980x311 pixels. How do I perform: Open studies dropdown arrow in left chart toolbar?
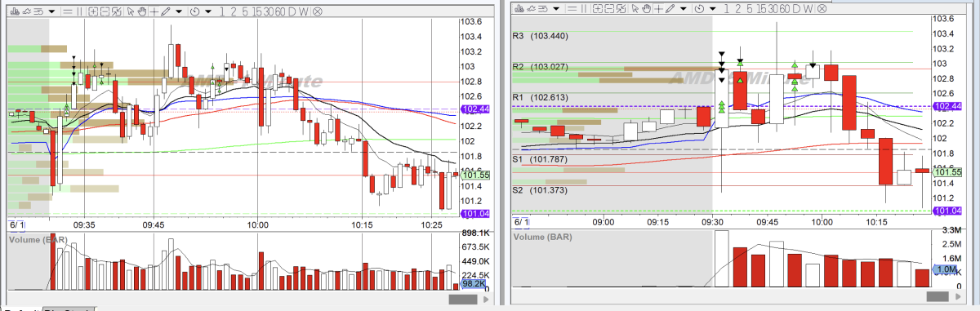(51, 11)
